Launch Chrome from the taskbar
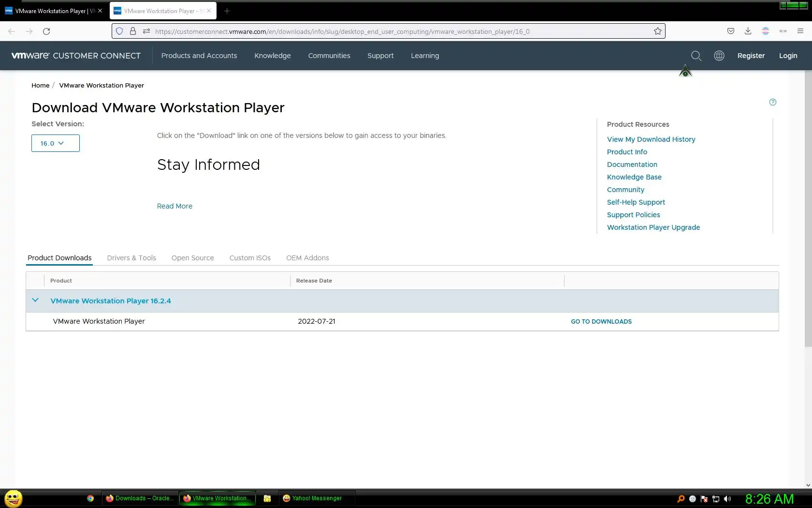Screen dimensions: 812x508 90,498
